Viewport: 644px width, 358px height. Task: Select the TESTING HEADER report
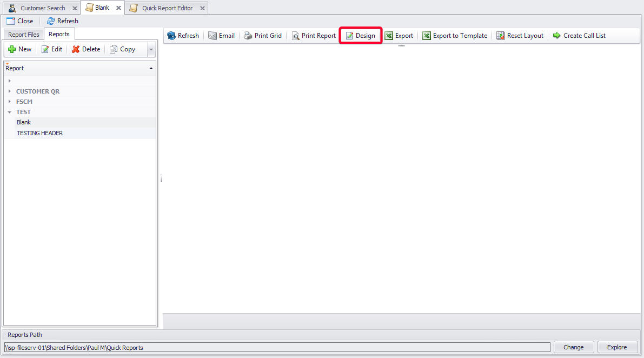click(x=40, y=133)
